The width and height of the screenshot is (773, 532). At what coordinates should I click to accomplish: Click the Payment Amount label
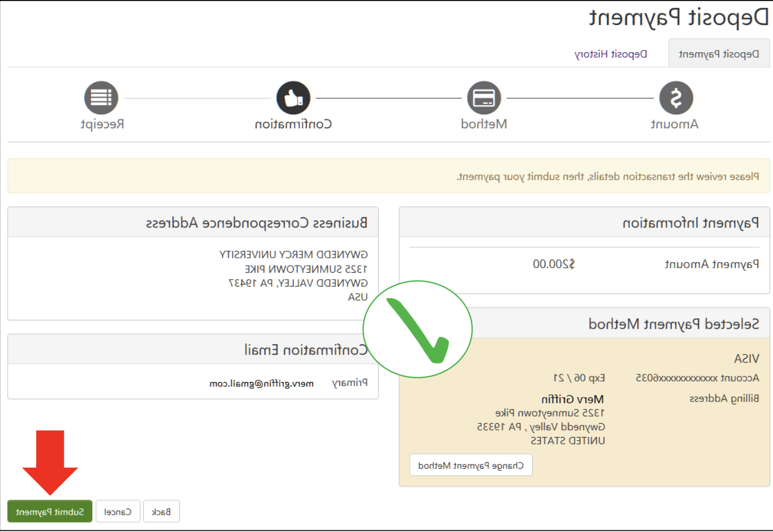pos(712,264)
